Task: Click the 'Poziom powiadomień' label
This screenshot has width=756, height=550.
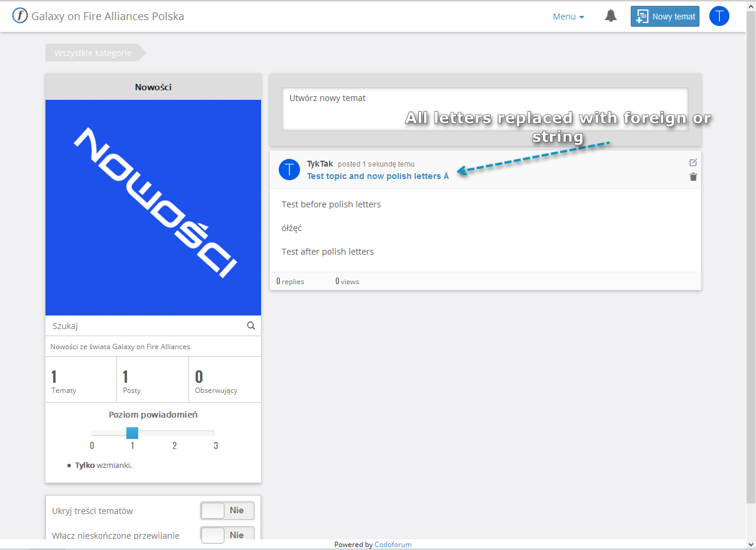Action: (x=153, y=415)
